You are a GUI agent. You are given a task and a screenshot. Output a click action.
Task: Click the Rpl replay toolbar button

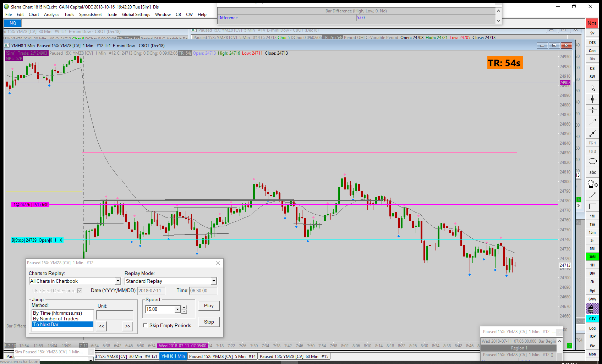coord(592,291)
